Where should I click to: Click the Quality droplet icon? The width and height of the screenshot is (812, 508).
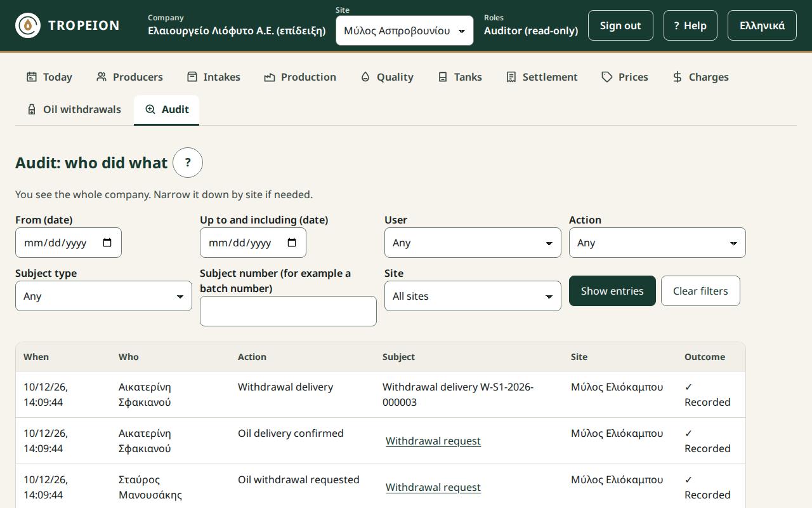pos(365,77)
